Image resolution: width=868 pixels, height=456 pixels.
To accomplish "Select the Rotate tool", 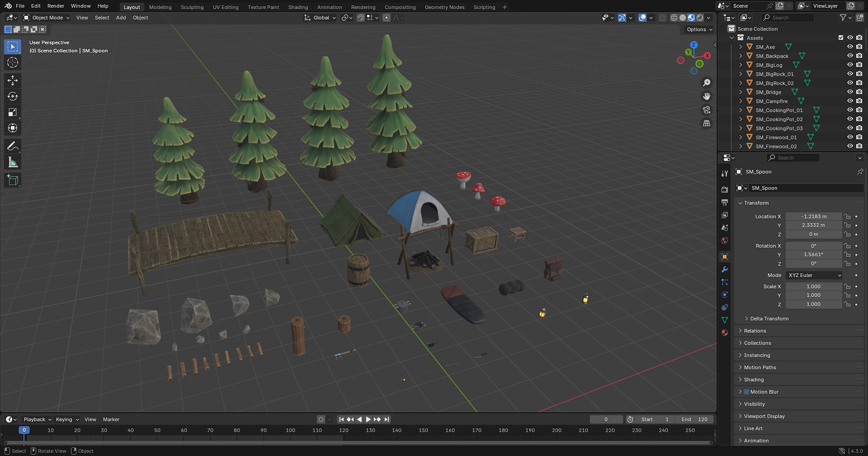I will (13, 96).
